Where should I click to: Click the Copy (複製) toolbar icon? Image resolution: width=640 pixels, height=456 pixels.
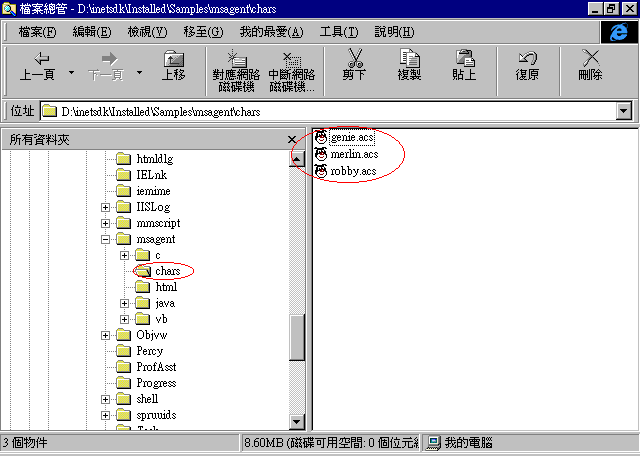[409, 59]
